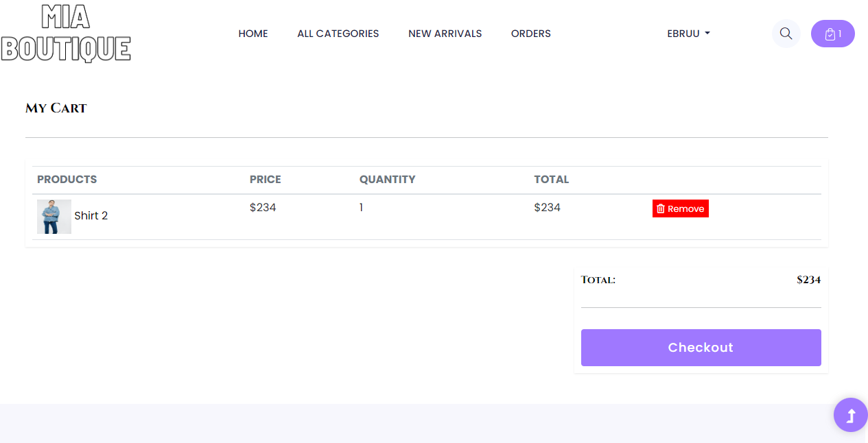Open the Orders page
The width and height of the screenshot is (868, 443).
pos(530,33)
